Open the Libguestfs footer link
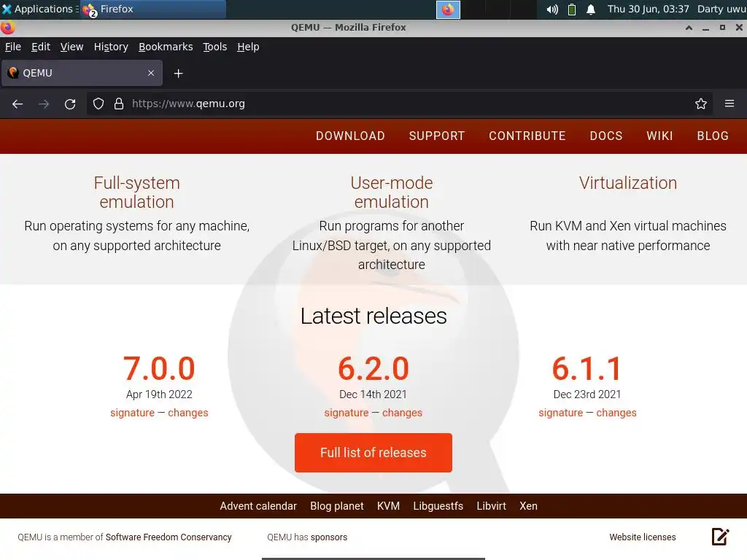This screenshot has height=560, width=747. point(438,506)
